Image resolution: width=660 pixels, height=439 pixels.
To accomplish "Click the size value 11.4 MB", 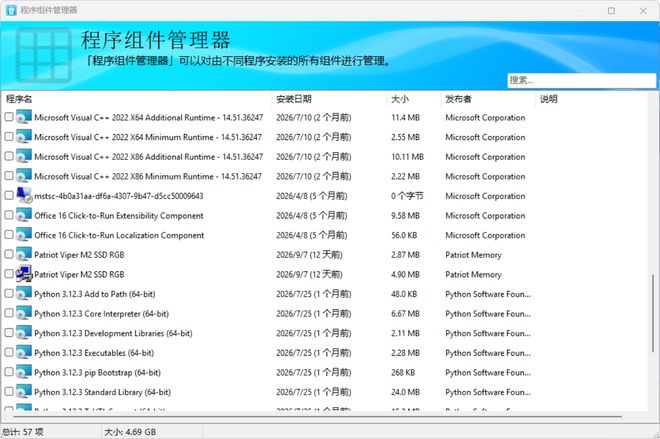I will 405,117.
